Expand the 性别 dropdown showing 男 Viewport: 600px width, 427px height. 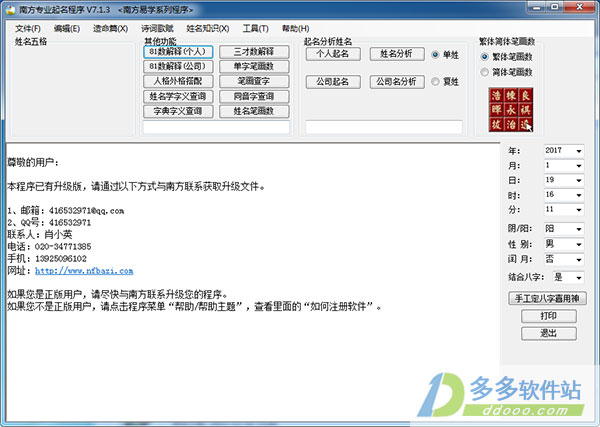coord(579,244)
